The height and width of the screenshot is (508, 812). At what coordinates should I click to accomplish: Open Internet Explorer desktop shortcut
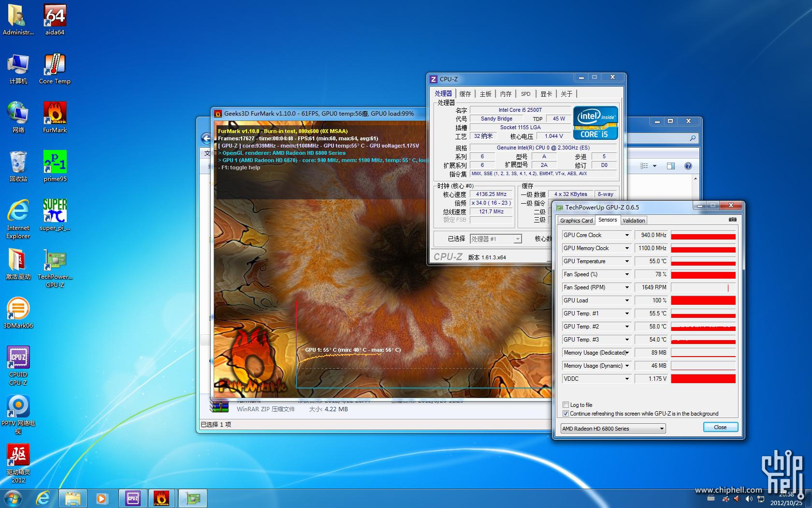click(18, 219)
